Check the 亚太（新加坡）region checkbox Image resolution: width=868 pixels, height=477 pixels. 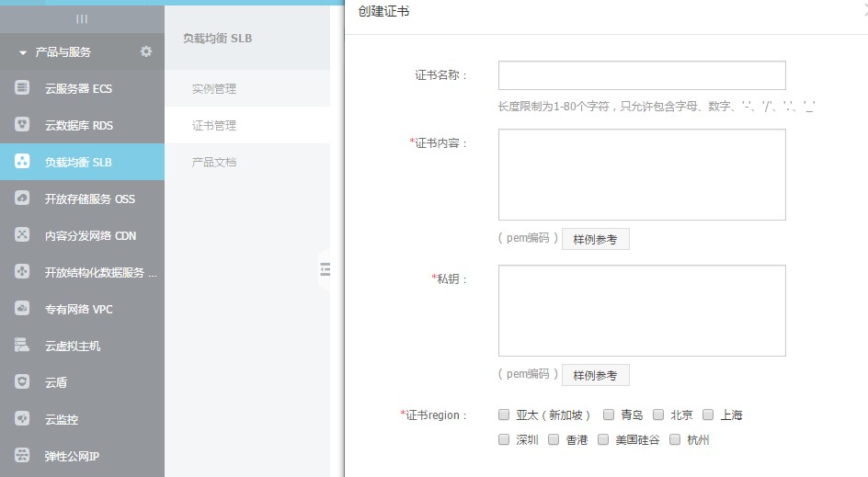tap(504, 415)
